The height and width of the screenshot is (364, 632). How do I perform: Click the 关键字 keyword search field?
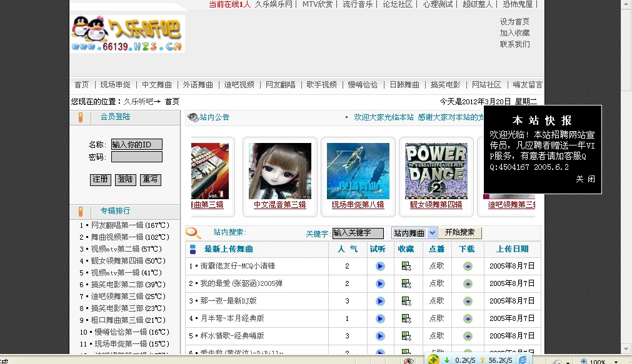pyautogui.click(x=358, y=233)
